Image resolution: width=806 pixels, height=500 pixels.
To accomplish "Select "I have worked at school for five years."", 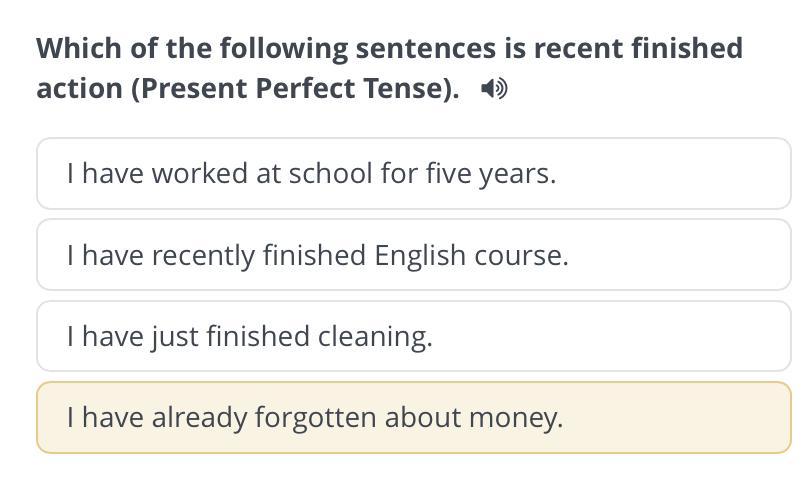I will coord(413,174).
